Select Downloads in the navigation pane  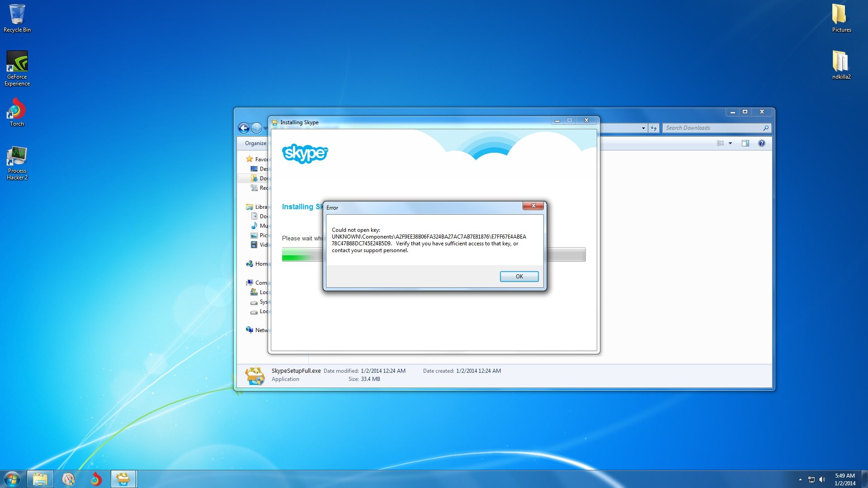click(259, 178)
